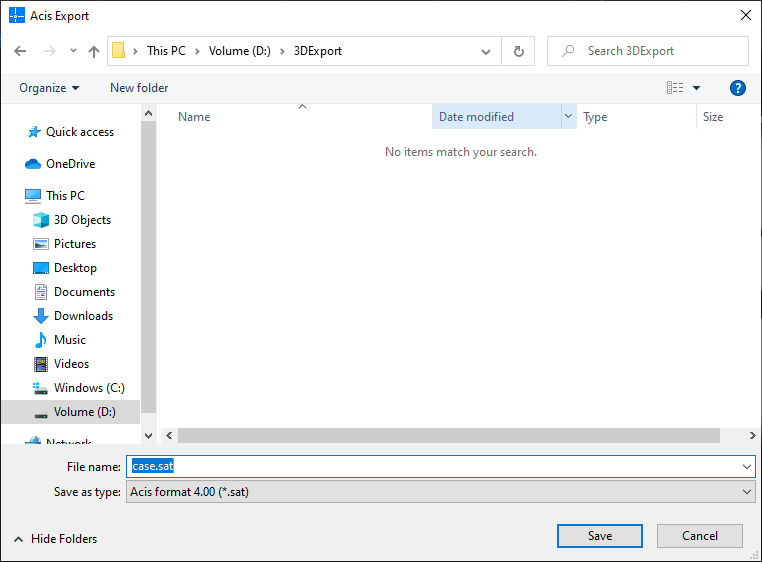Open the Save as type dropdown
This screenshot has height=562, width=762.
pos(440,492)
